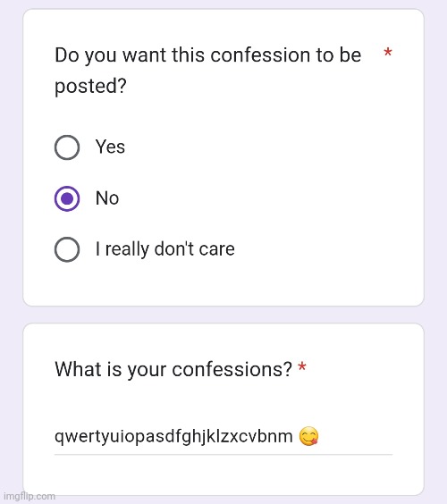Click the underline beneath the confession answer
The image size is (447, 504).
pyautogui.click(x=223, y=455)
